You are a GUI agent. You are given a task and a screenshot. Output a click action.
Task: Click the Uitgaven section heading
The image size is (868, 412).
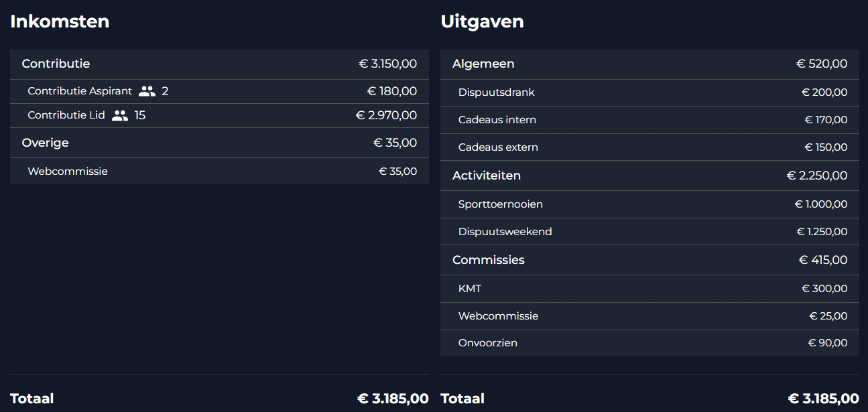(482, 21)
